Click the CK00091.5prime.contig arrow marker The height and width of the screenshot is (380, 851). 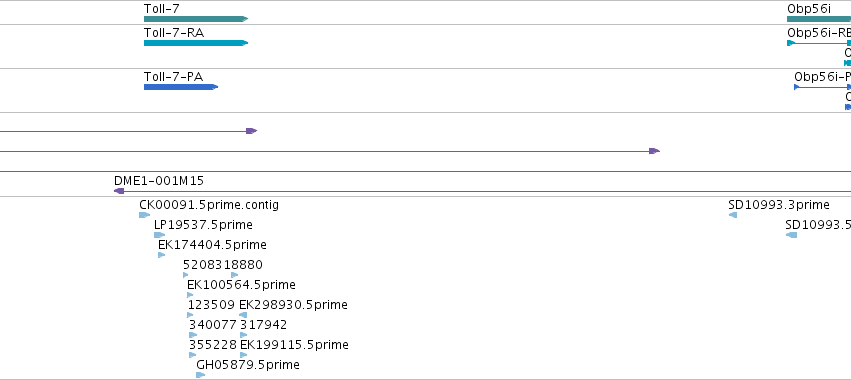144,215
